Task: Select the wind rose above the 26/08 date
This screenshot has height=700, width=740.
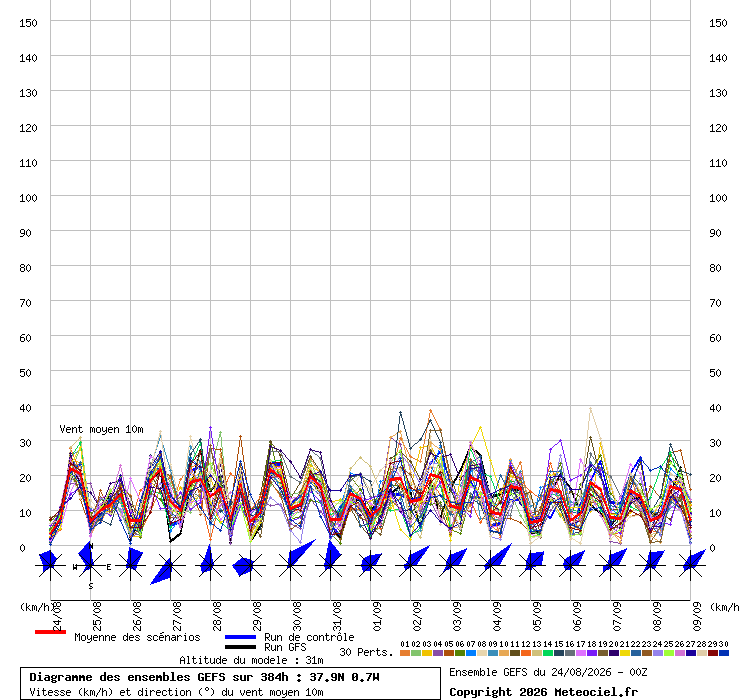Action: click(x=131, y=565)
